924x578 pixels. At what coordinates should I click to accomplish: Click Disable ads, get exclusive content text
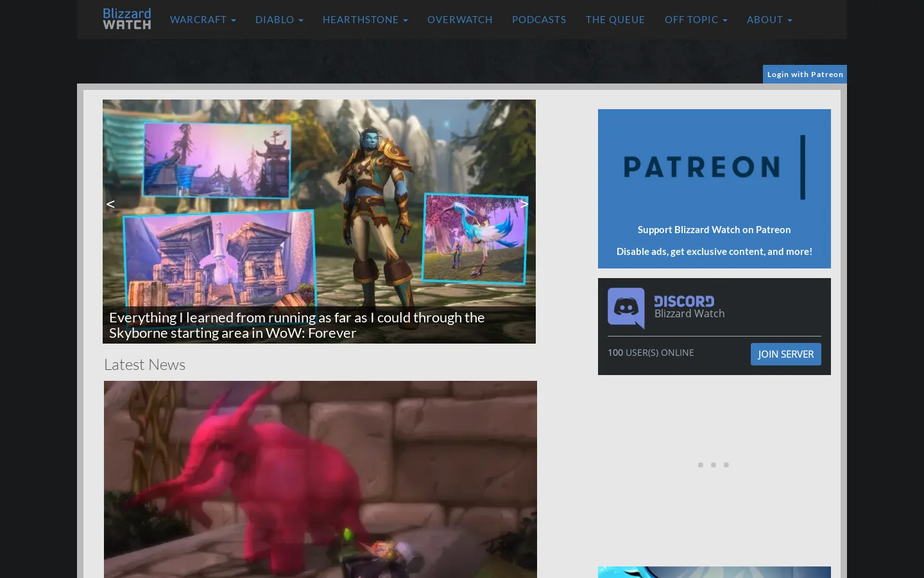pos(714,252)
